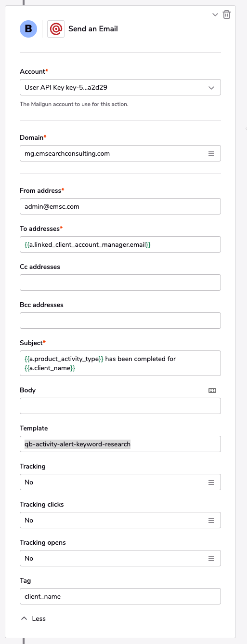This screenshot has width=247, height=644.
Task: Click the From address field
Action: 120,206
